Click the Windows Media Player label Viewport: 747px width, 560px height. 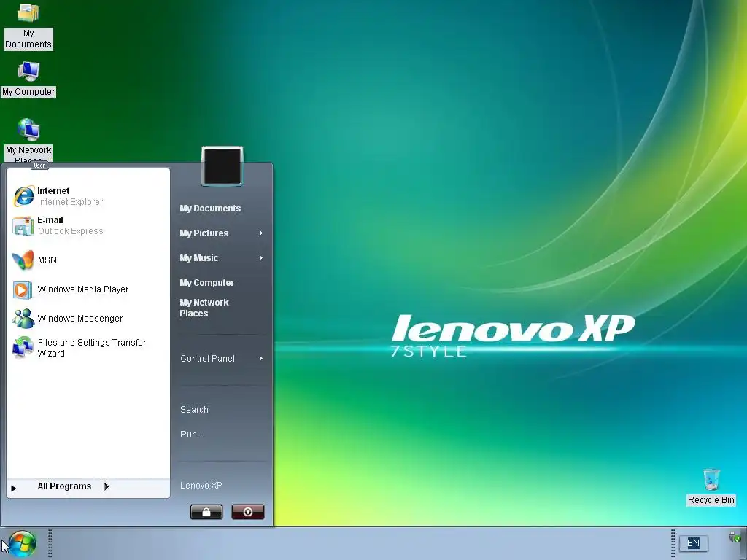coord(83,289)
